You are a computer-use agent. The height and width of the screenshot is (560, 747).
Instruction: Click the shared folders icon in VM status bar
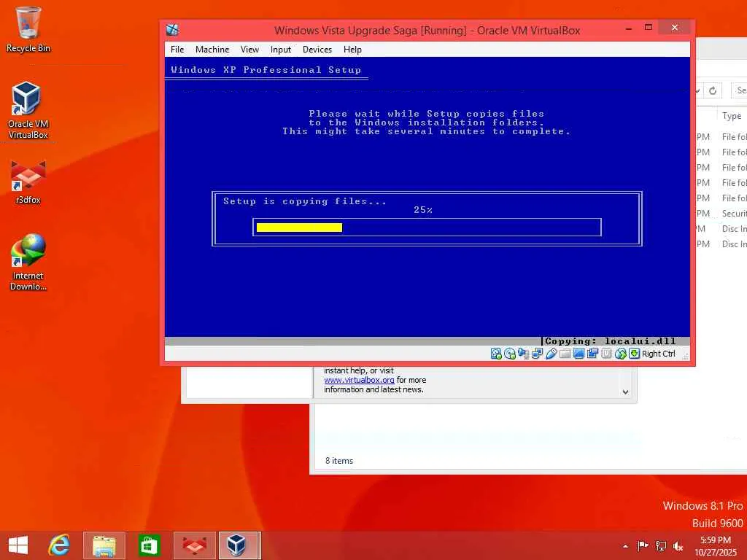coord(565,354)
